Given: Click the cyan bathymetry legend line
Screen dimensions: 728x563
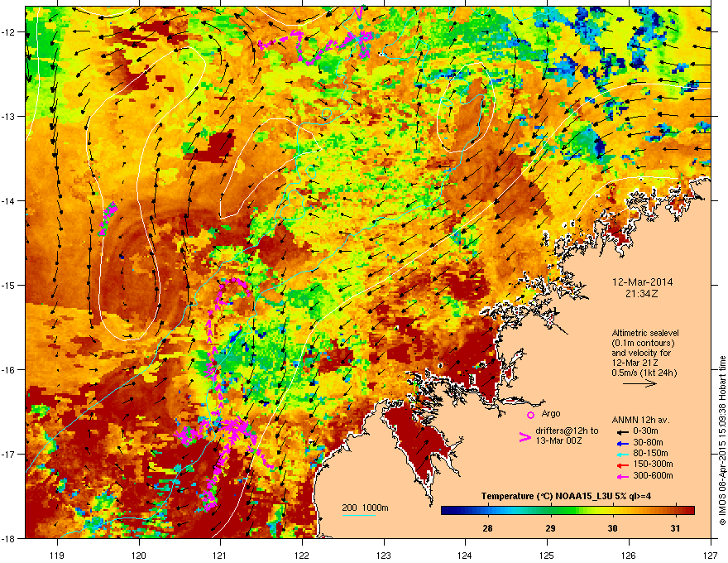Looking at the screenshot, I should click(359, 515).
